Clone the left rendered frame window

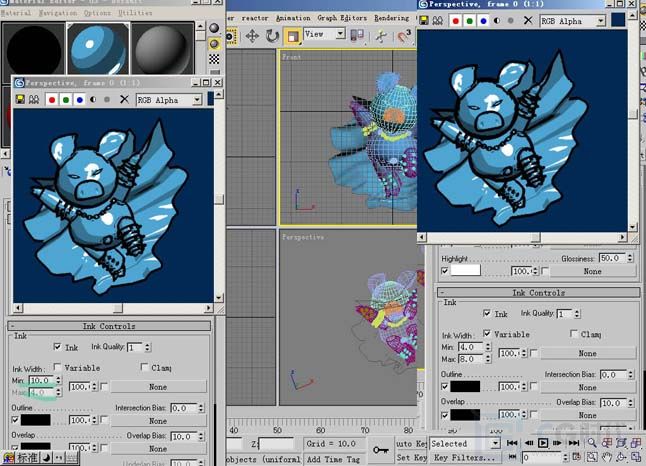pos(34,99)
